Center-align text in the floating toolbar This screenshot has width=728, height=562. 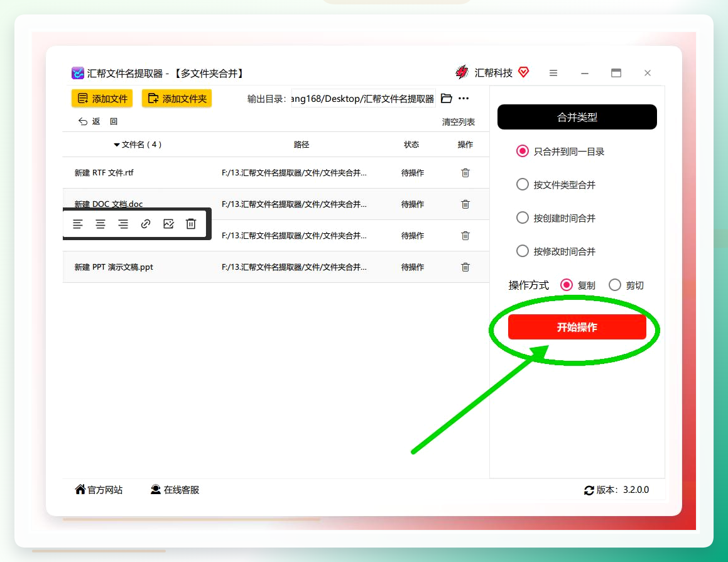tap(101, 224)
